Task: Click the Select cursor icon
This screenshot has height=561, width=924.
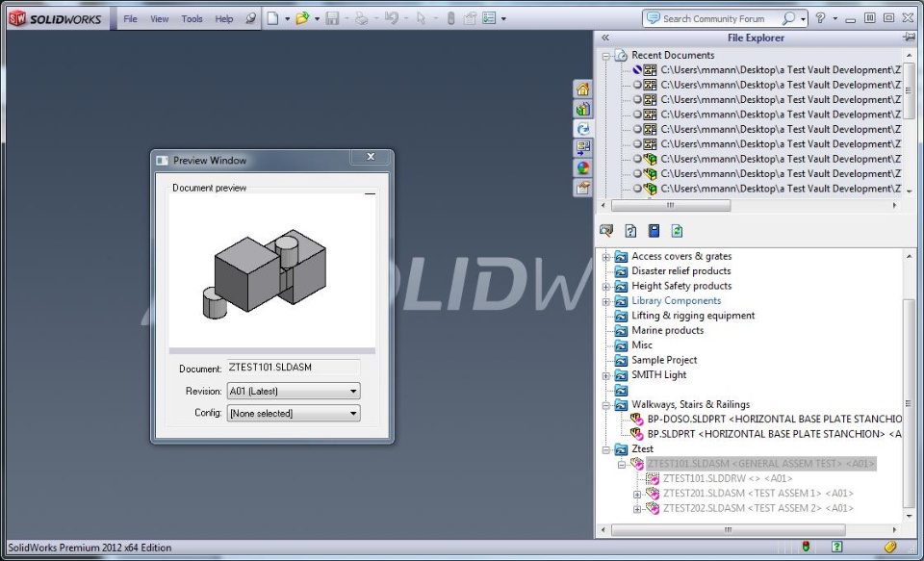Action: (x=421, y=19)
